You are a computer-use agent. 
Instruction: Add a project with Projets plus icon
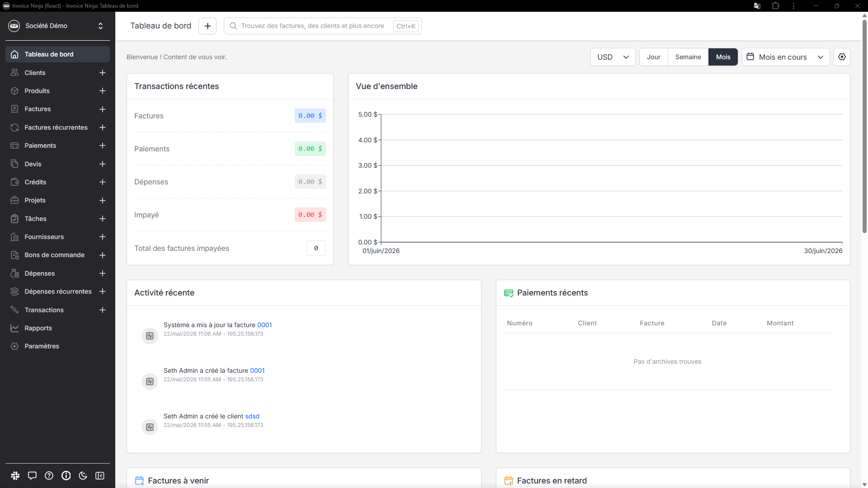tap(103, 200)
